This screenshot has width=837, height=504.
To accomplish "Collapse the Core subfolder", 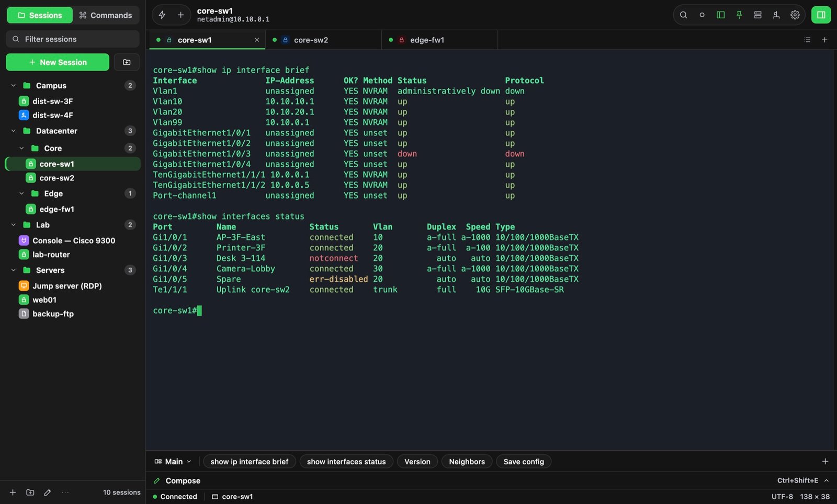I will pos(21,148).
